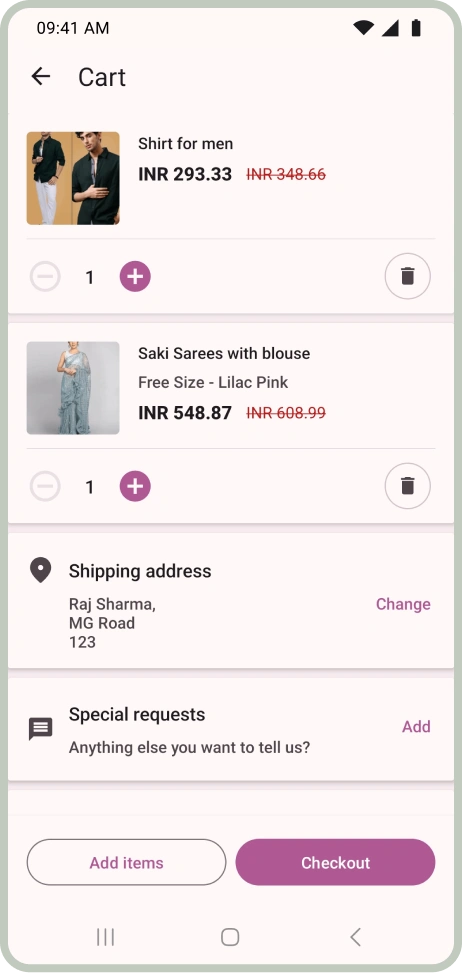
Task: Remove Saki Sarees with blouse using trash icon
Action: click(x=407, y=486)
